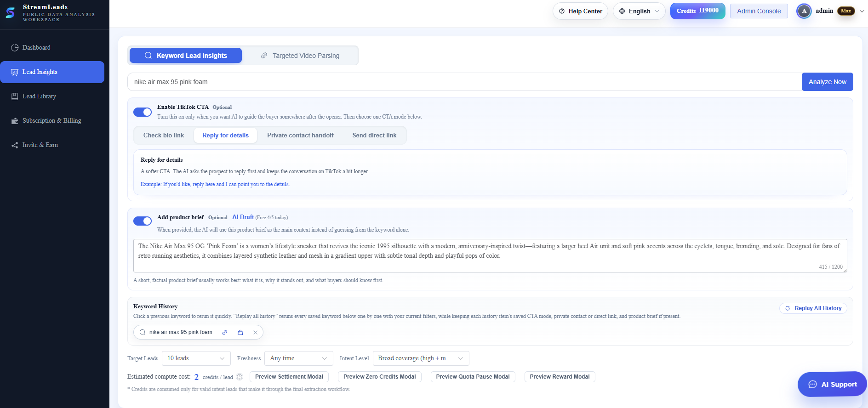Click the Subscription & Billing wallet icon
Screen dimensions: 868x408
coord(15,121)
